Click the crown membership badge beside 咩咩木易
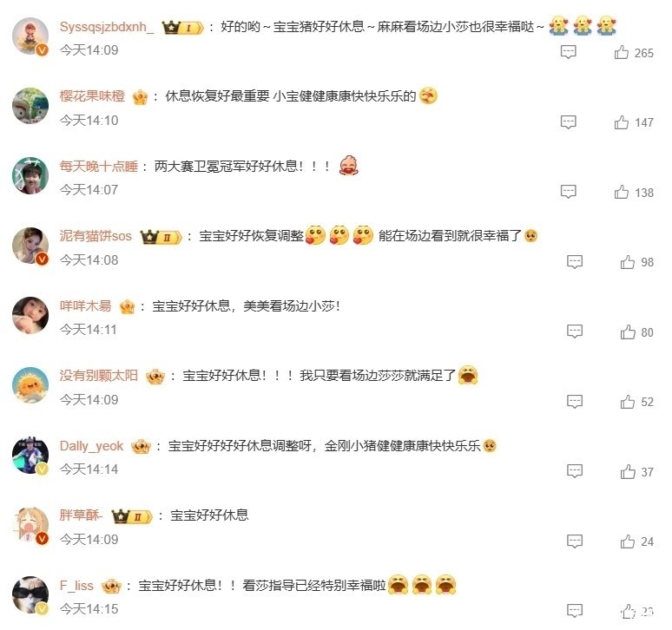Viewport: 672px width, 630px height. click(x=127, y=306)
